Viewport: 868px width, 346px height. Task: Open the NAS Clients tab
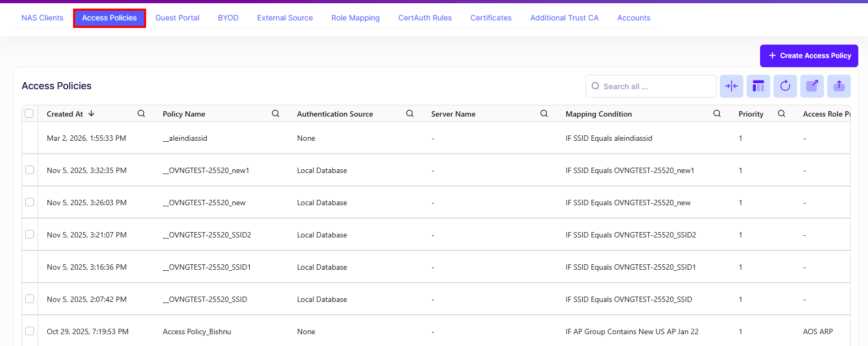(42, 18)
